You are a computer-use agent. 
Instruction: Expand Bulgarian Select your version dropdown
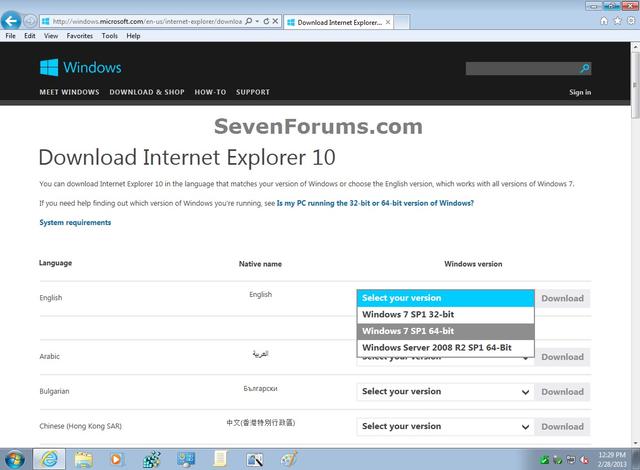coord(445,392)
